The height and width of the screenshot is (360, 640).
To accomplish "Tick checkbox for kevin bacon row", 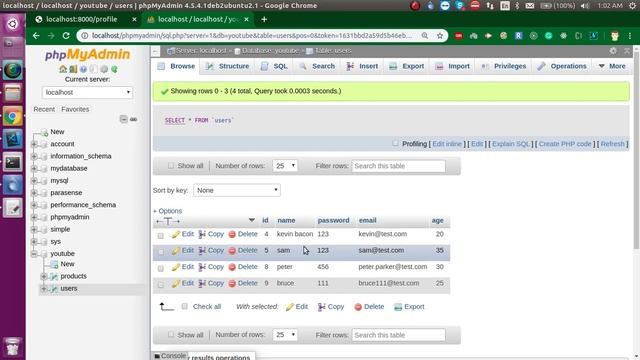I will 161,236.
